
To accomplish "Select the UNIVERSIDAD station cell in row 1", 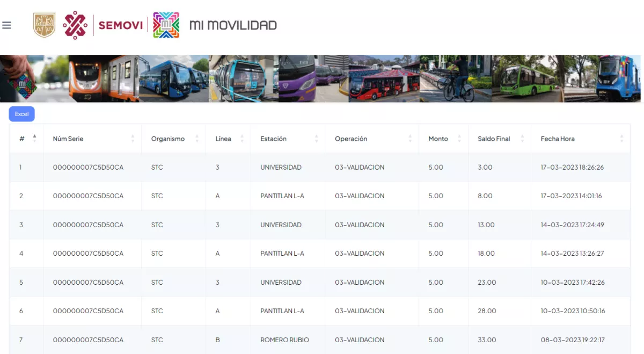I will point(281,167).
